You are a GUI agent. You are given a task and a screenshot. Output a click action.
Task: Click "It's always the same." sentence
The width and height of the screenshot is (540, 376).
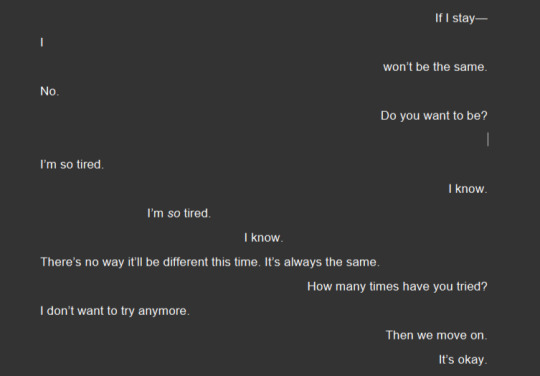coord(322,262)
